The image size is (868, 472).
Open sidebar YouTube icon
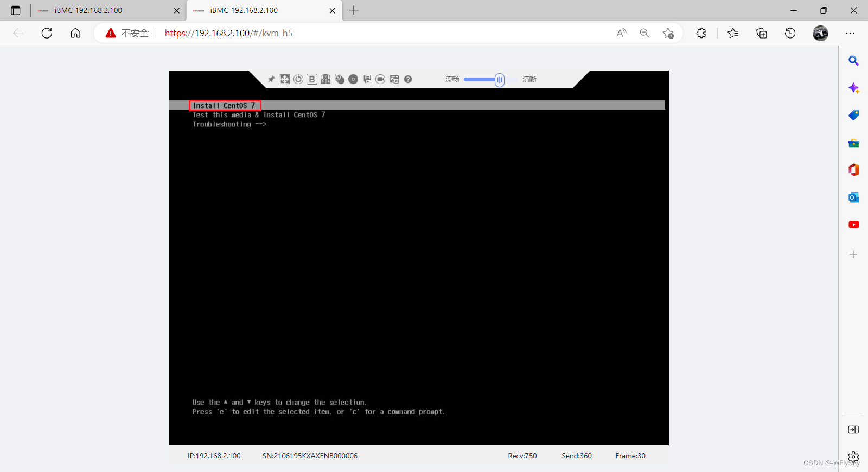(853, 225)
